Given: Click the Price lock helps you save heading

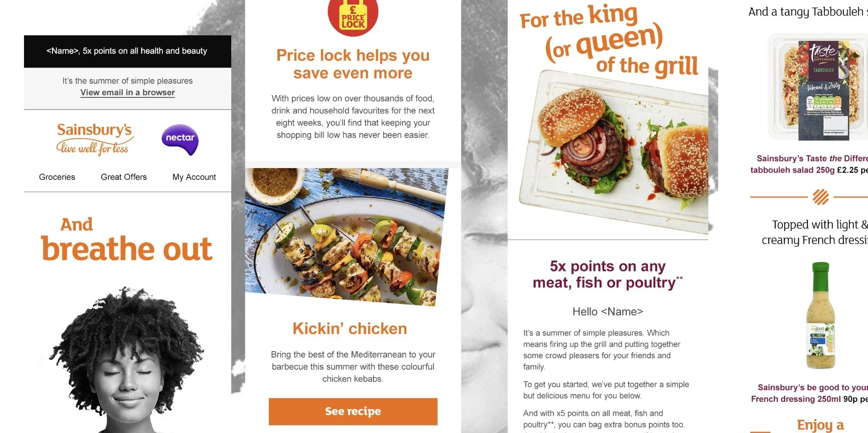Looking at the screenshot, I should pyautogui.click(x=353, y=64).
